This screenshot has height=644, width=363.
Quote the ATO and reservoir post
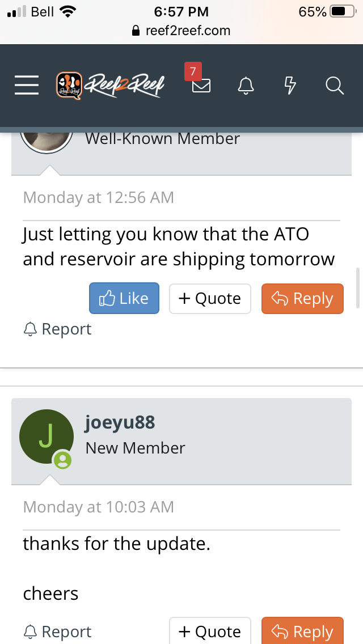click(x=210, y=299)
